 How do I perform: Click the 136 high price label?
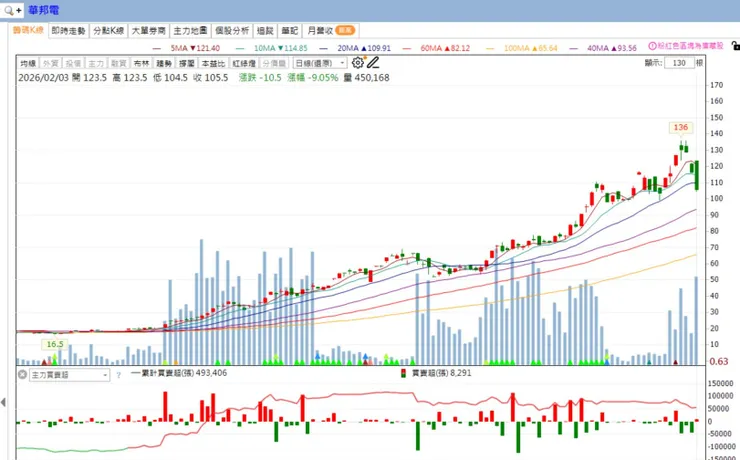click(681, 127)
